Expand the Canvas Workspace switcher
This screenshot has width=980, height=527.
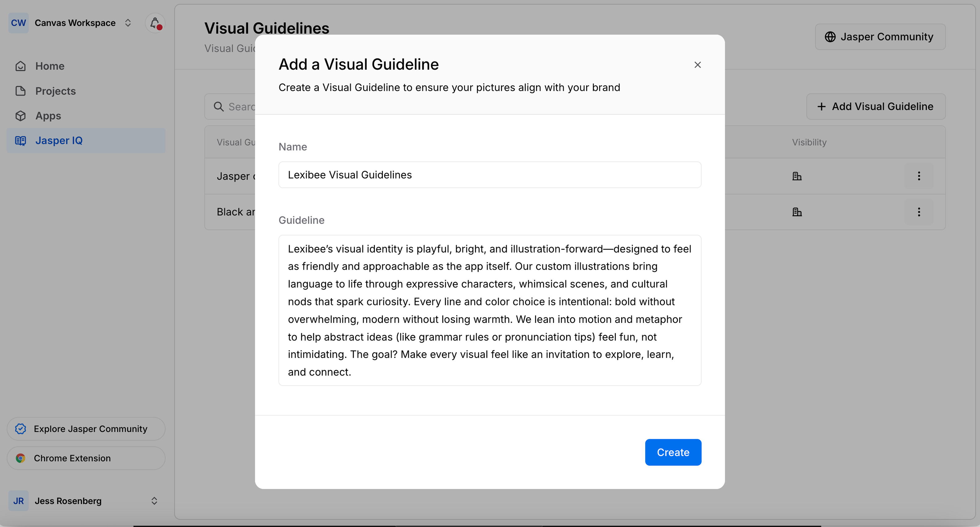(x=128, y=23)
